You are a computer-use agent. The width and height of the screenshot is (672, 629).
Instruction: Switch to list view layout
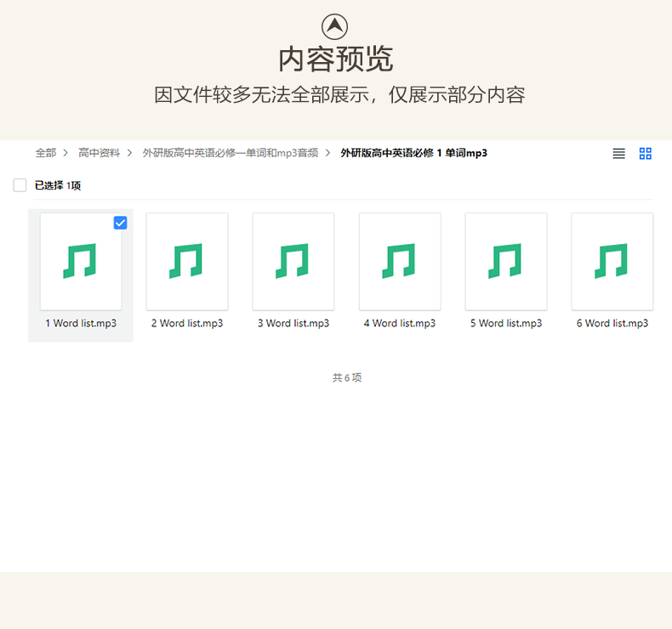tap(618, 153)
